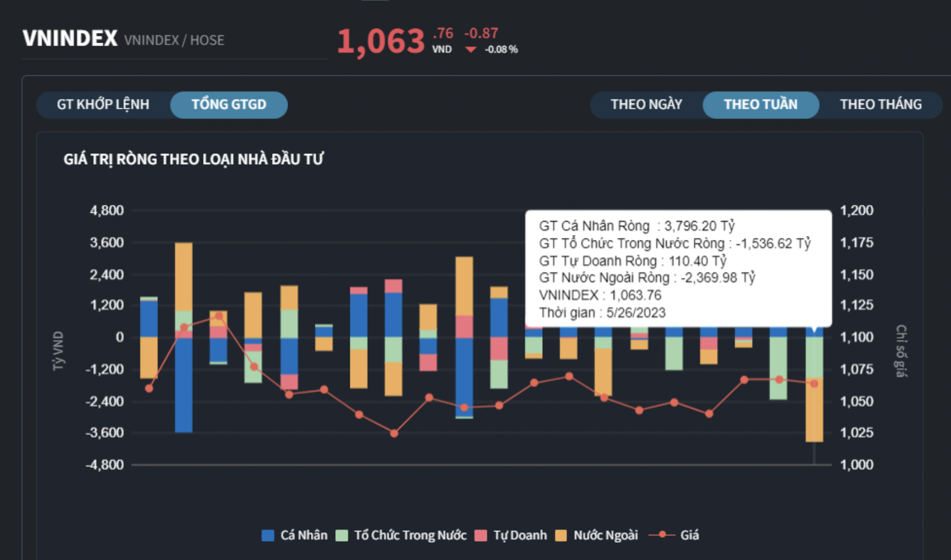The width and height of the screenshot is (951, 560).
Task: Click the leftmost point on the price line
Action: [149, 388]
